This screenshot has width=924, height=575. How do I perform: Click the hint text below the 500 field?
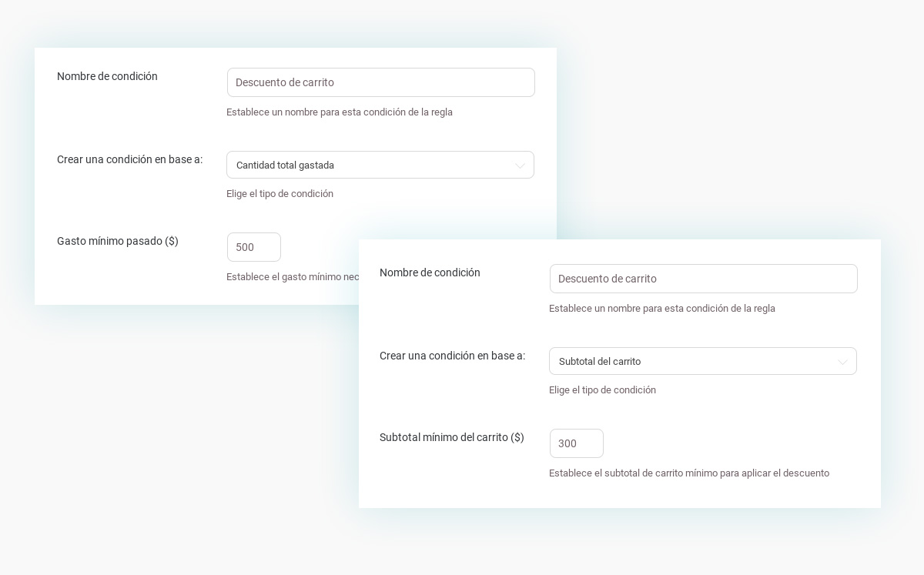[293, 277]
